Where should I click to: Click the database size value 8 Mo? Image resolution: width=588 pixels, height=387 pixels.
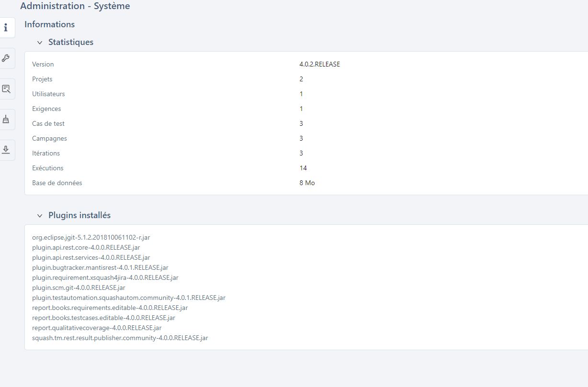(x=307, y=183)
